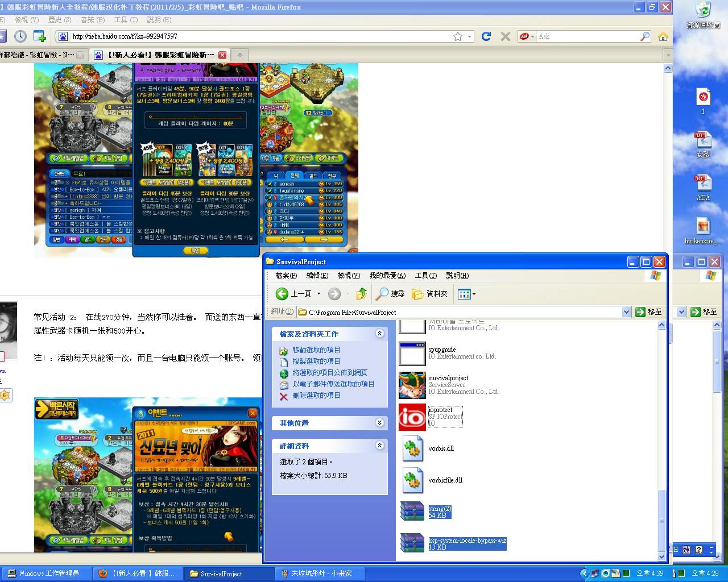Click 複製選取的項目 task link
Viewport: 728px width, 582px height.
tap(316, 361)
